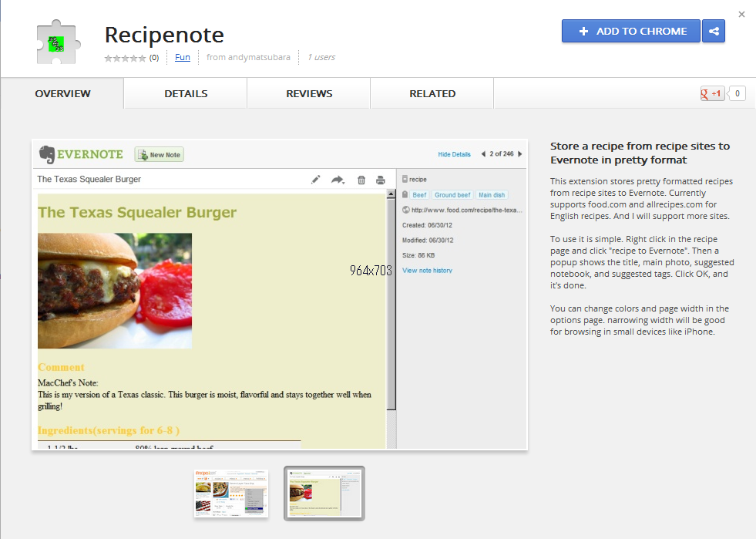Click the 'Store a recipe from recipe sites' heading
This screenshot has height=539, width=756.
click(x=640, y=153)
